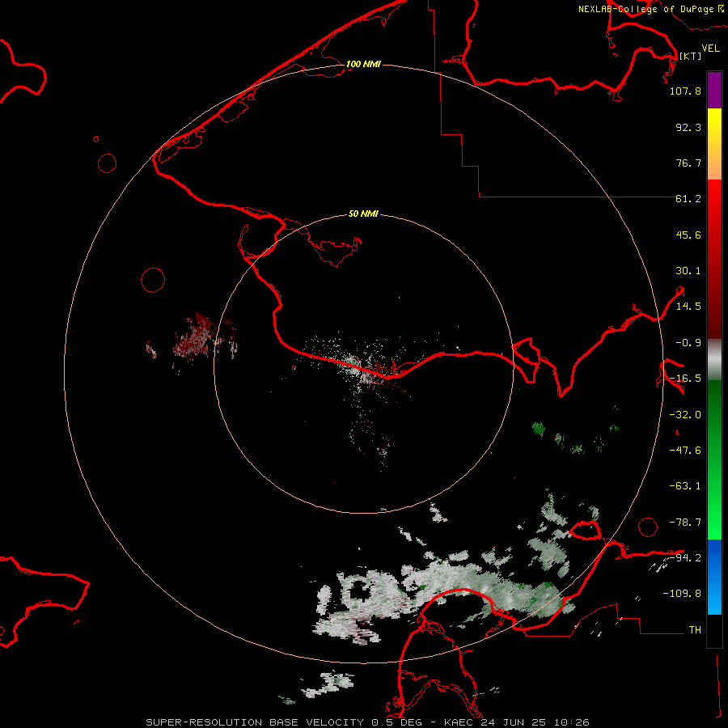The image size is (728, 728).
Task: Click the 76.7 value on velocity scale
Action: 688,163
